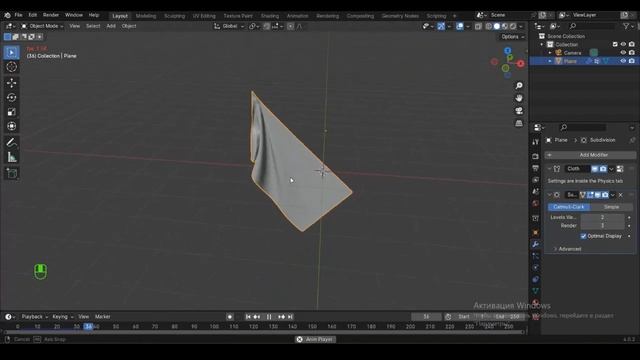This screenshot has width=640, height=360.
Task: Pick the Add Cube tool
Action: coord(11,173)
